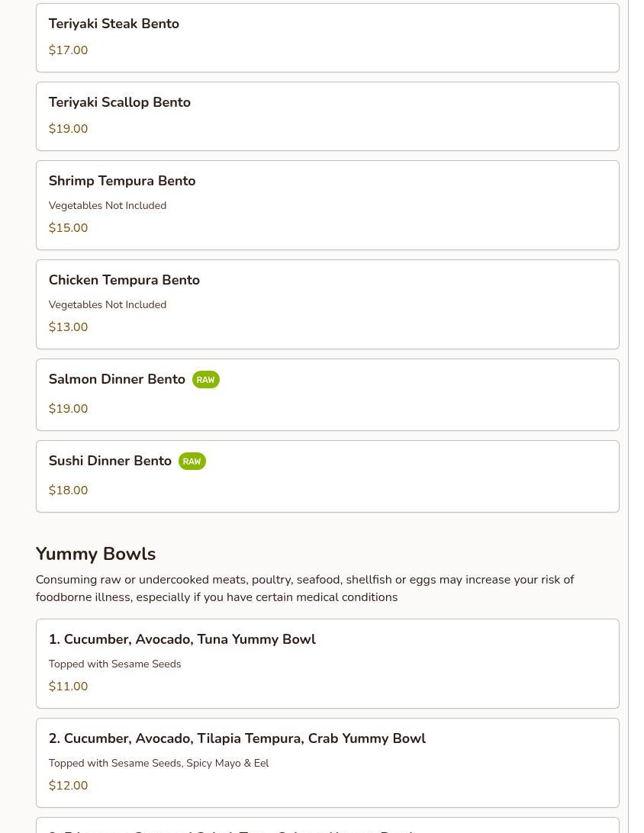Click the $15.00 price of Shrimp Tempura Bento

[x=68, y=228]
